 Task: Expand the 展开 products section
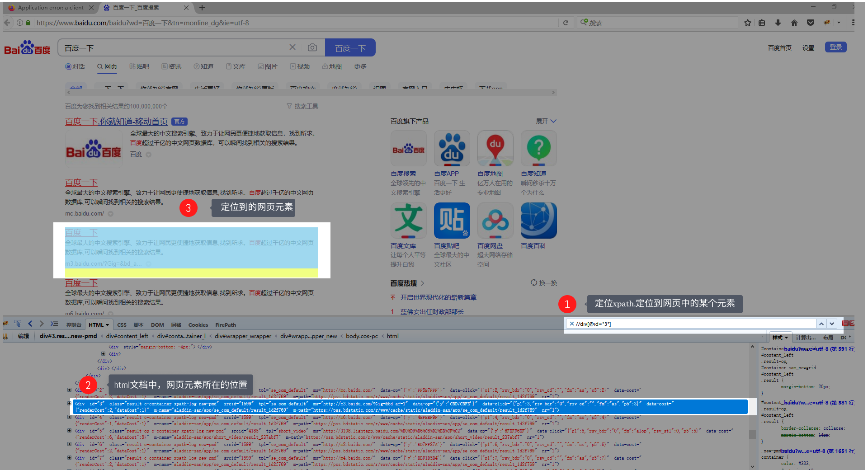coord(546,121)
